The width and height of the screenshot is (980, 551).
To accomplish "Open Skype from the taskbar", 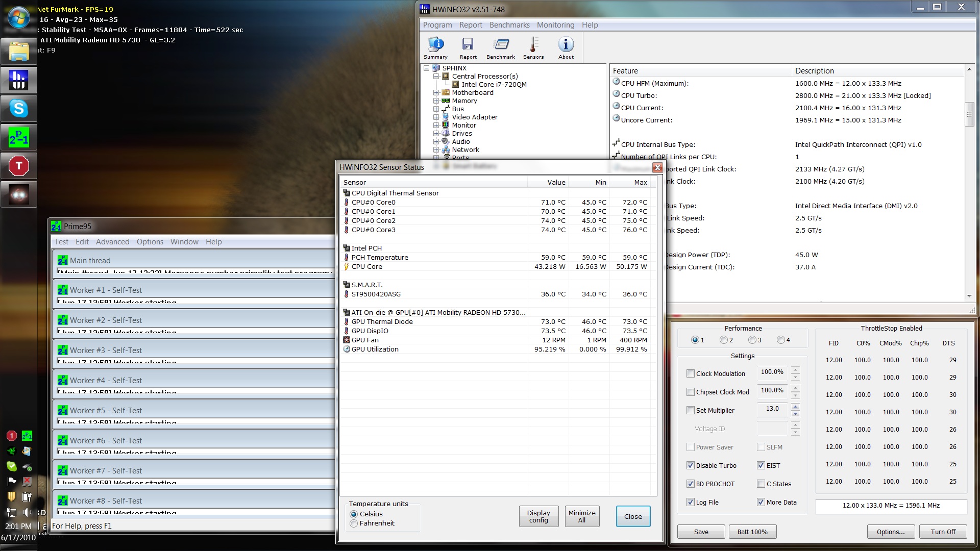I will (x=19, y=109).
